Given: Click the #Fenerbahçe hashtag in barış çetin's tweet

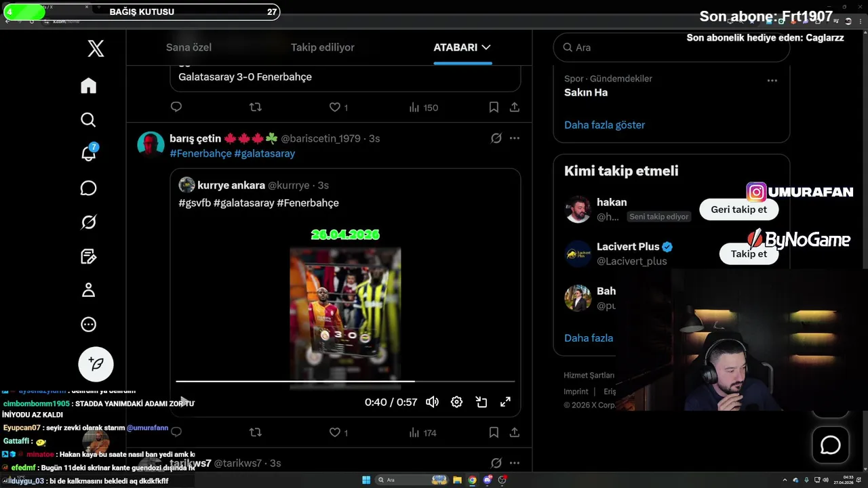Looking at the screenshot, I should 201,154.
